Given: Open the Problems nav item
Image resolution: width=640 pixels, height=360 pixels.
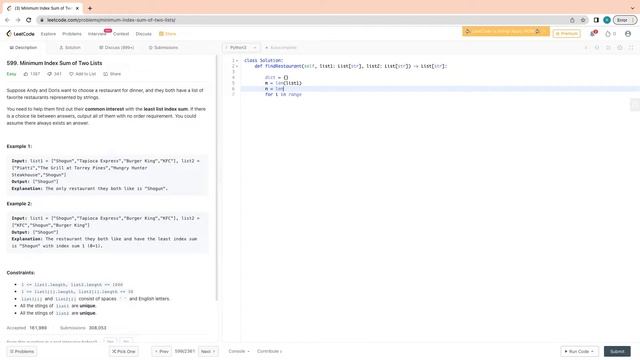Looking at the screenshot, I should [x=72, y=34].
